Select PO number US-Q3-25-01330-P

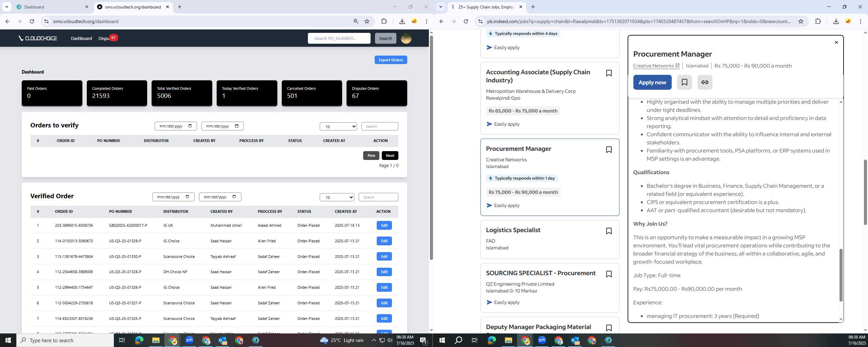[x=125, y=257]
